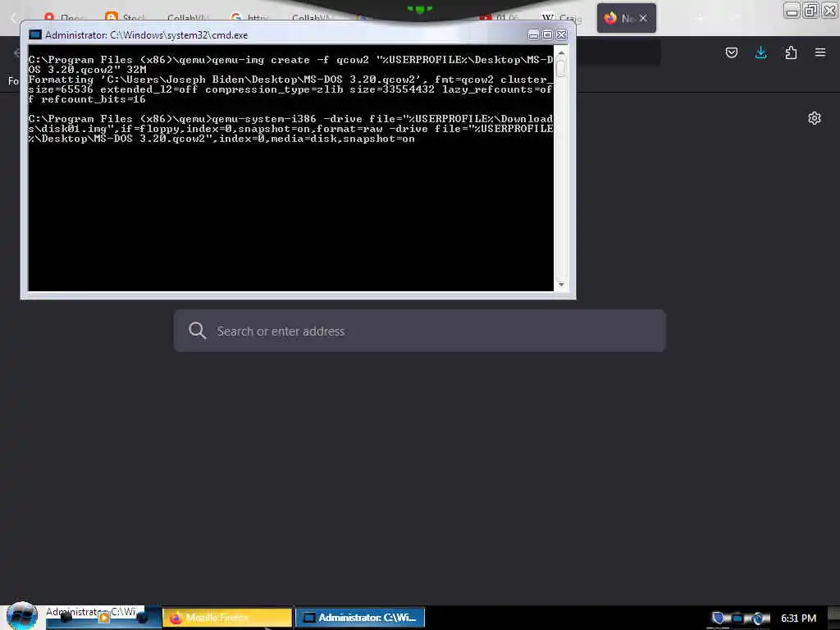840x630 pixels.
Task: Click the 'qemu-system-i386' command text
Action: pos(264,119)
